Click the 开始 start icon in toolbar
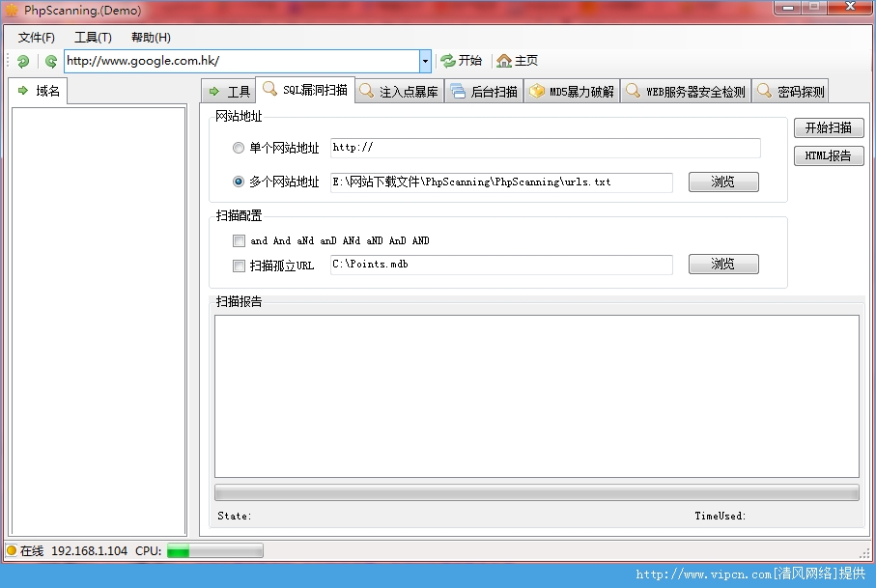Image resolution: width=876 pixels, height=588 pixels. [x=448, y=61]
